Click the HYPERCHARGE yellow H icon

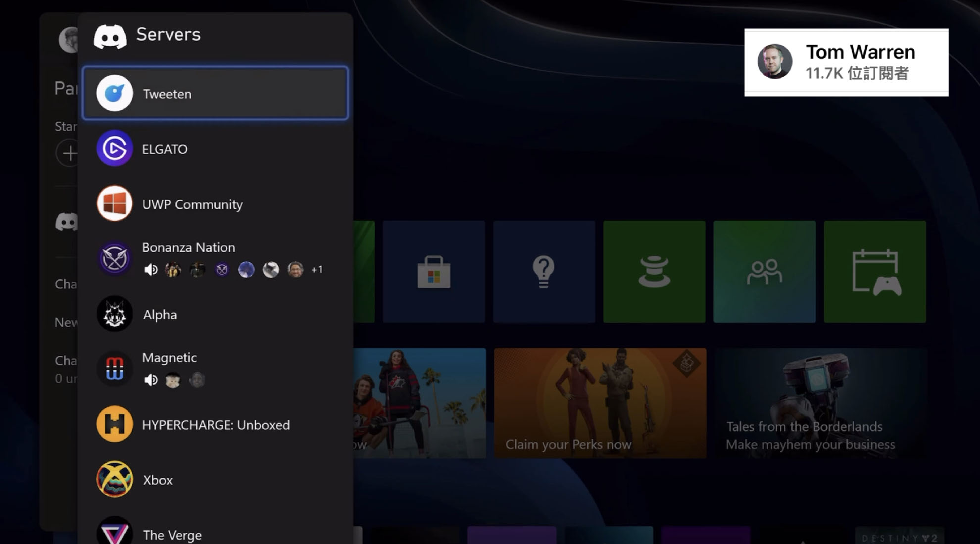coord(114,424)
